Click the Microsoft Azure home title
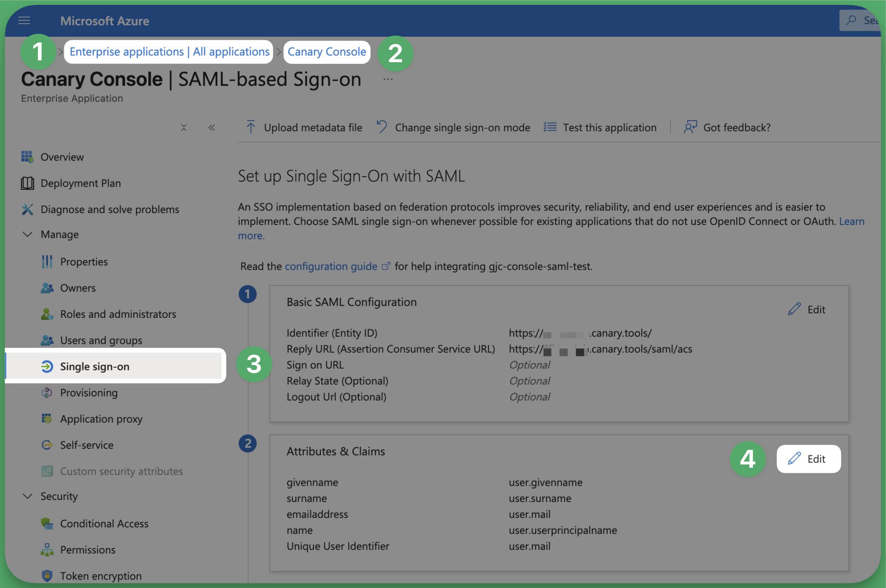This screenshot has height=588, width=886. pyautogui.click(x=105, y=21)
